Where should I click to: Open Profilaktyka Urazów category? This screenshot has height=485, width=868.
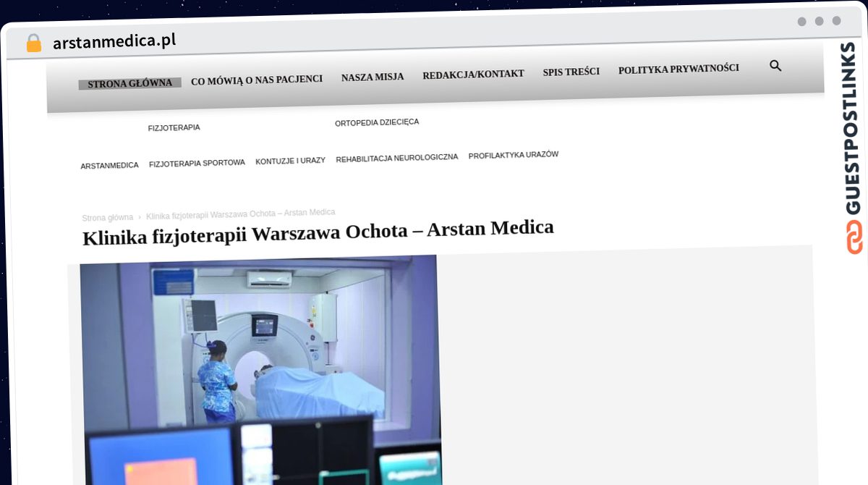point(514,155)
